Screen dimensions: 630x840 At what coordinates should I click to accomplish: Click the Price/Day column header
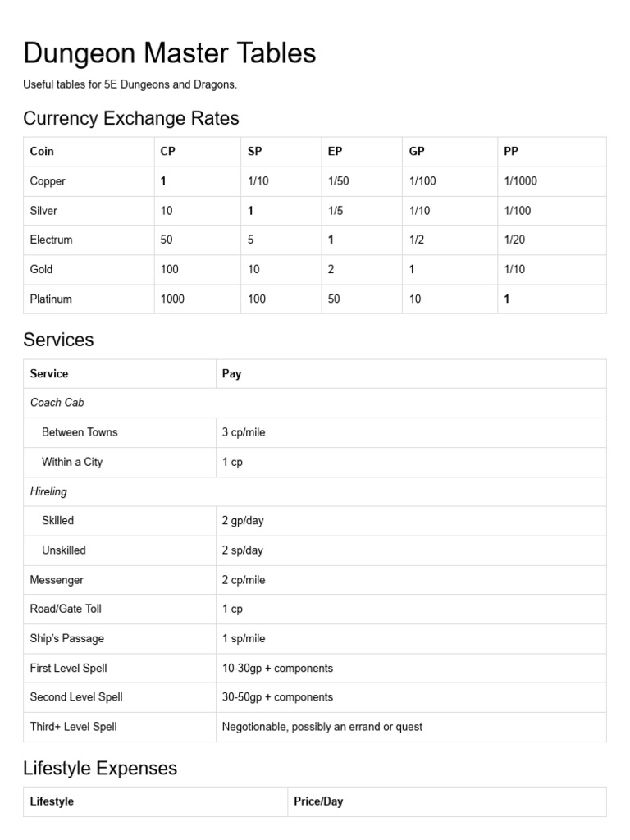tap(318, 801)
